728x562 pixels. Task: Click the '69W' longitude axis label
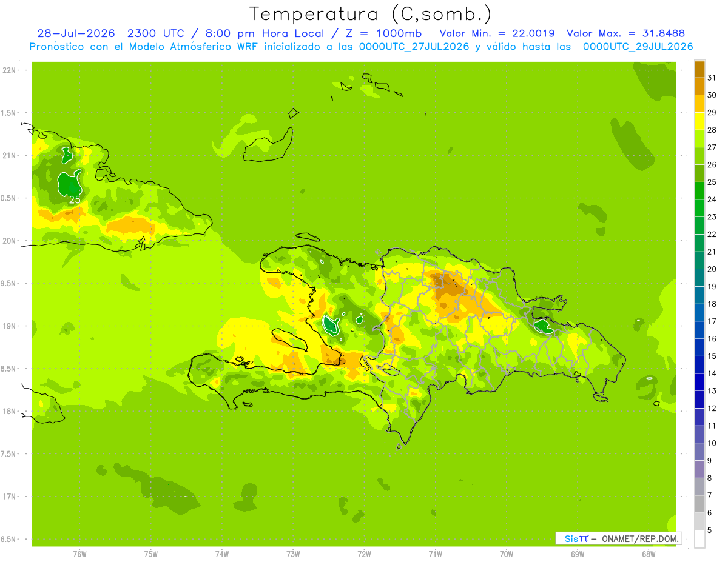coord(578,554)
